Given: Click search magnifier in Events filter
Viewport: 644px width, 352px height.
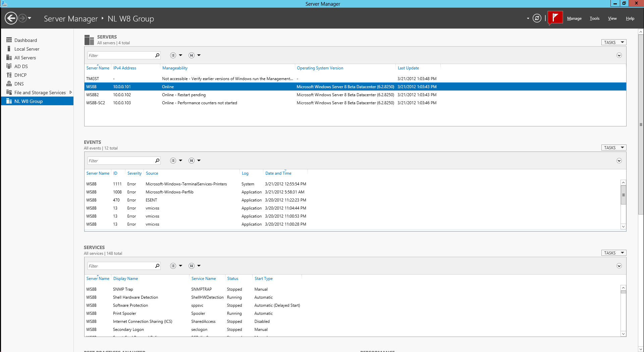Looking at the screenshot, I should pos(157,161).
